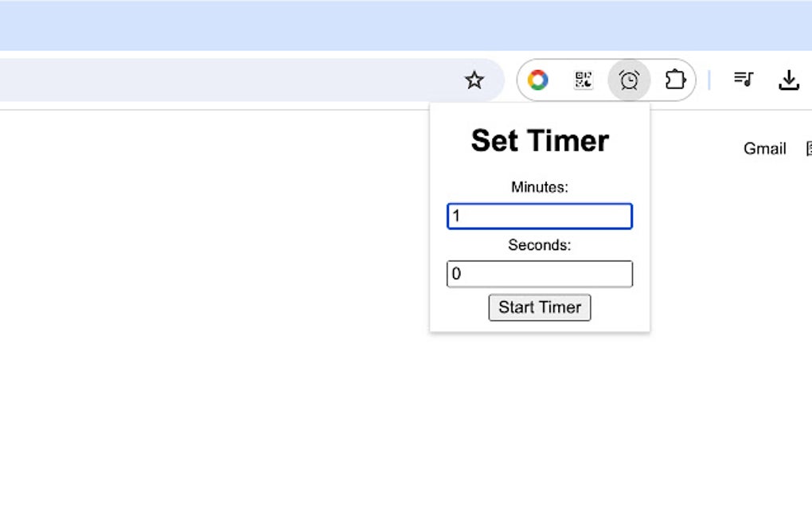Click the partially visible Google apps icon

click(809, 148)
